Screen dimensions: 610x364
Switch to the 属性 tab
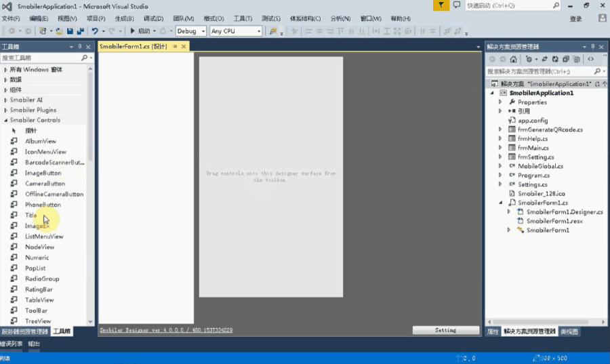[493, 331]
